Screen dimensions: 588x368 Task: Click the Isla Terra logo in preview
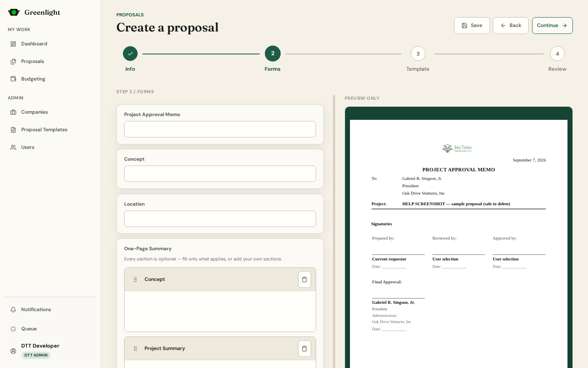click(457, 148)
